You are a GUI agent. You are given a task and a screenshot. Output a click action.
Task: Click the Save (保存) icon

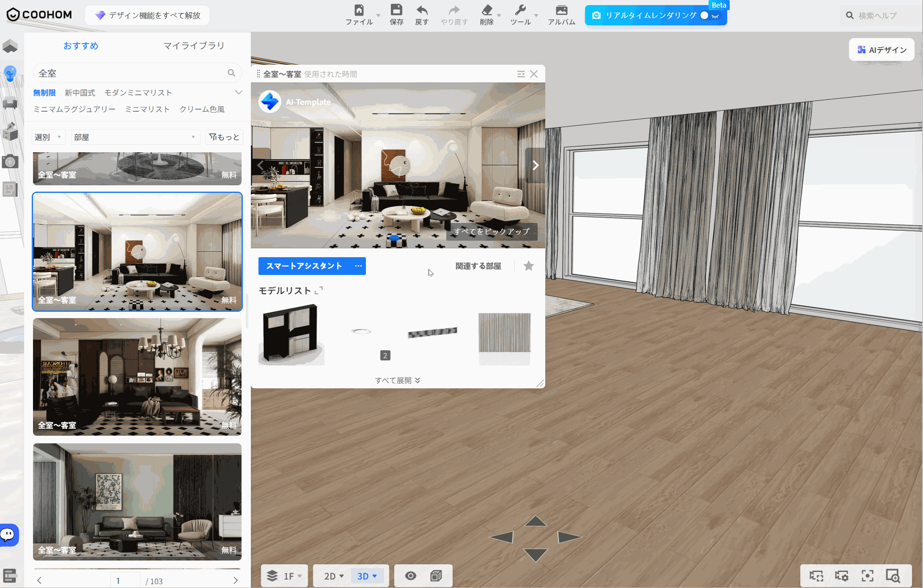tap(396, 10)
